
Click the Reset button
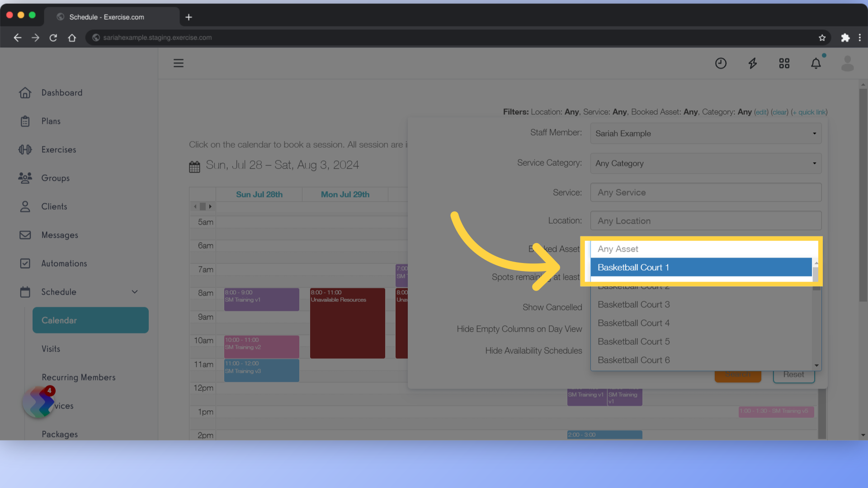point(794,375)
